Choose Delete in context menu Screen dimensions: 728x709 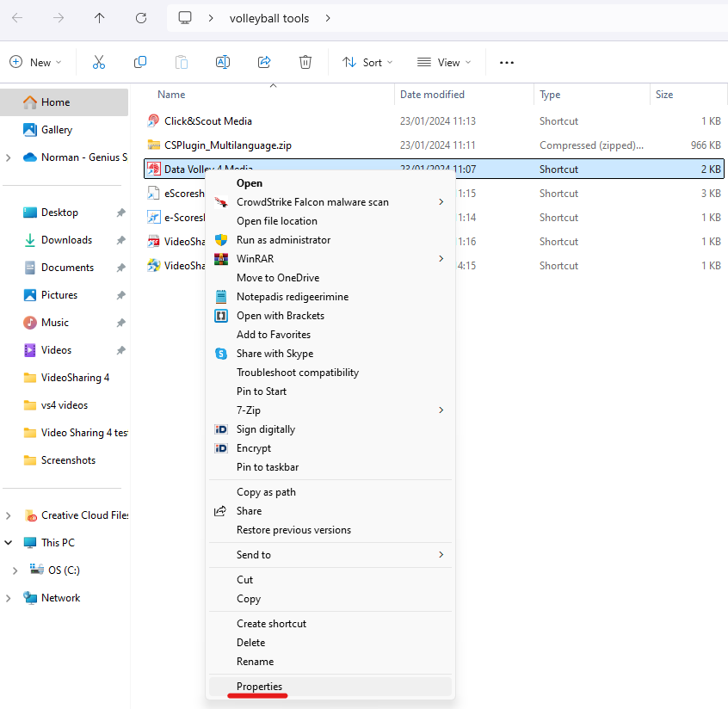[330, 643]
